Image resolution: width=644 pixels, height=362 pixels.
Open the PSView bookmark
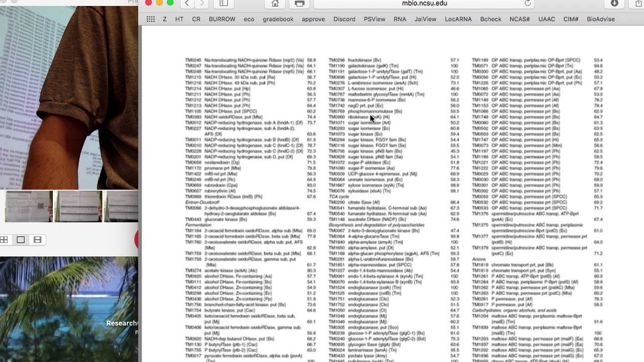(374, 19)
